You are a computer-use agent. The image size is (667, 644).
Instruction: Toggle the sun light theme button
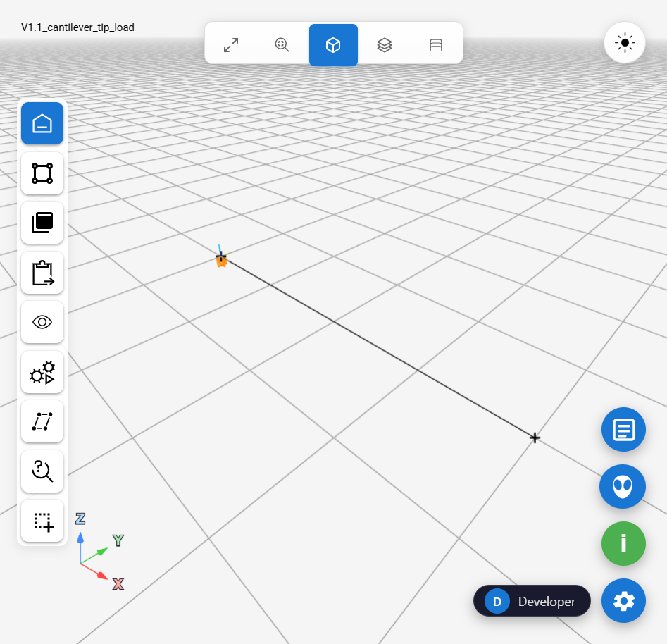point(625,42)
